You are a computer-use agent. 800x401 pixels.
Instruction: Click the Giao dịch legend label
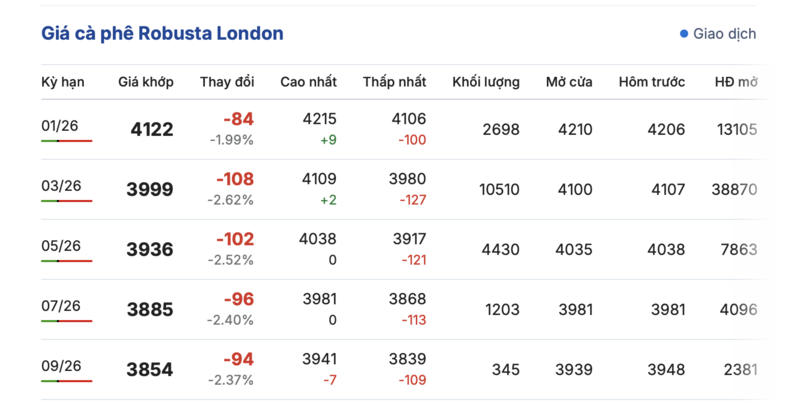point(725,34)
